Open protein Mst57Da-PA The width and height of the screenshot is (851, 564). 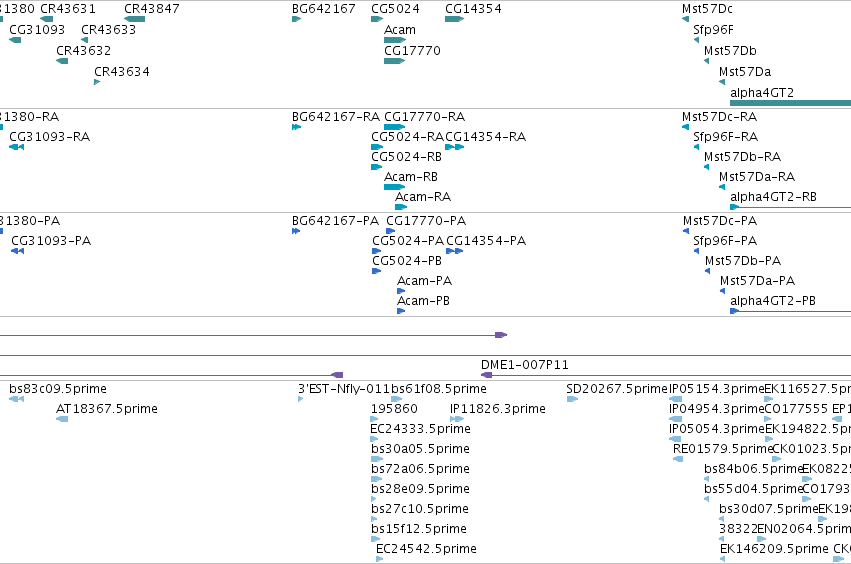coord(758,281)
